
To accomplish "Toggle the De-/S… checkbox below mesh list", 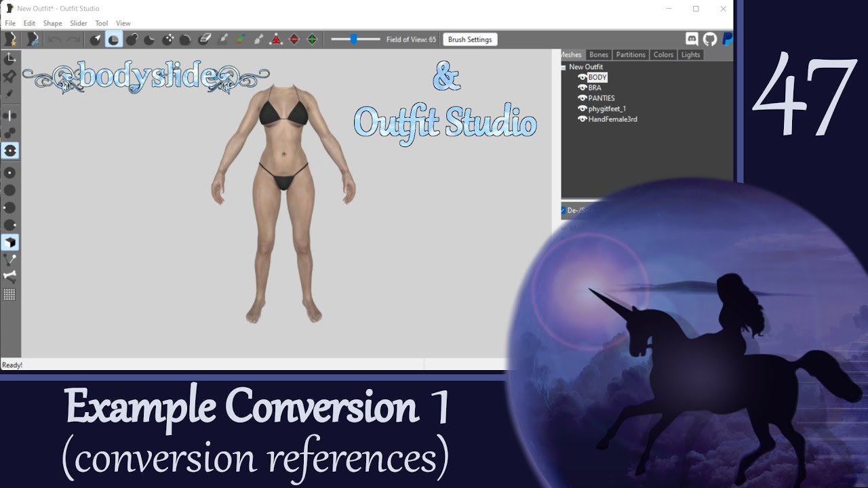I will pos(564,210).
